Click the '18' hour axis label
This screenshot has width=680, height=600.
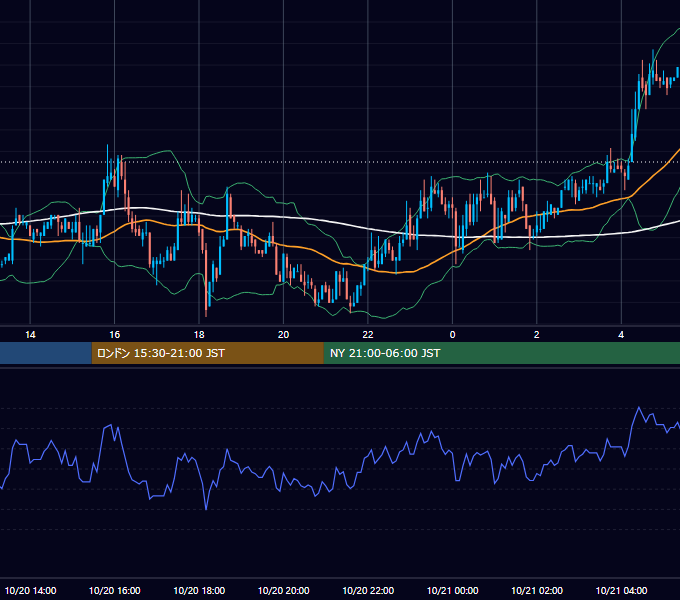[199, 335]
